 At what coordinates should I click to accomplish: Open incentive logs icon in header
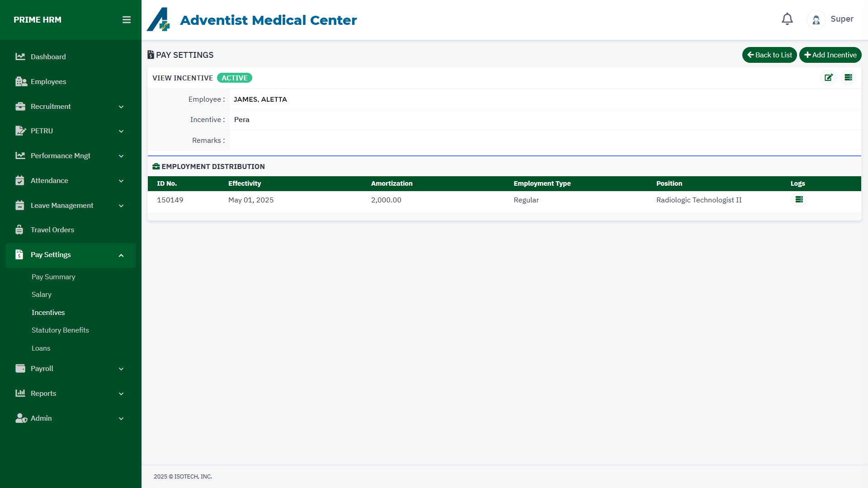click(x=848, y=78)
